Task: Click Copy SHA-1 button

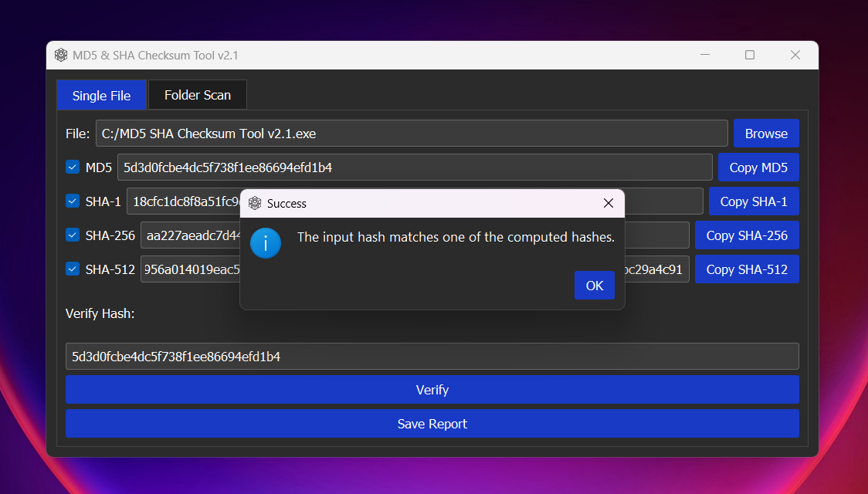Action: point(754,201)
